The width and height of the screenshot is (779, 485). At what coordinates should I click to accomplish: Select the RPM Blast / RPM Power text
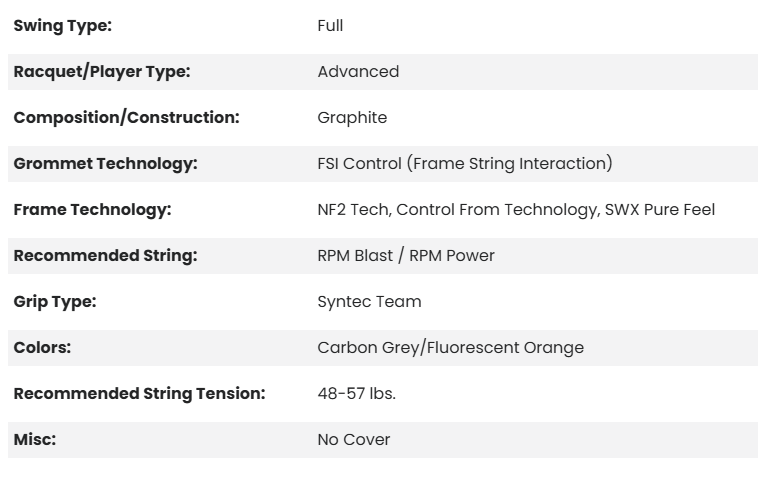tap(405, 256)
